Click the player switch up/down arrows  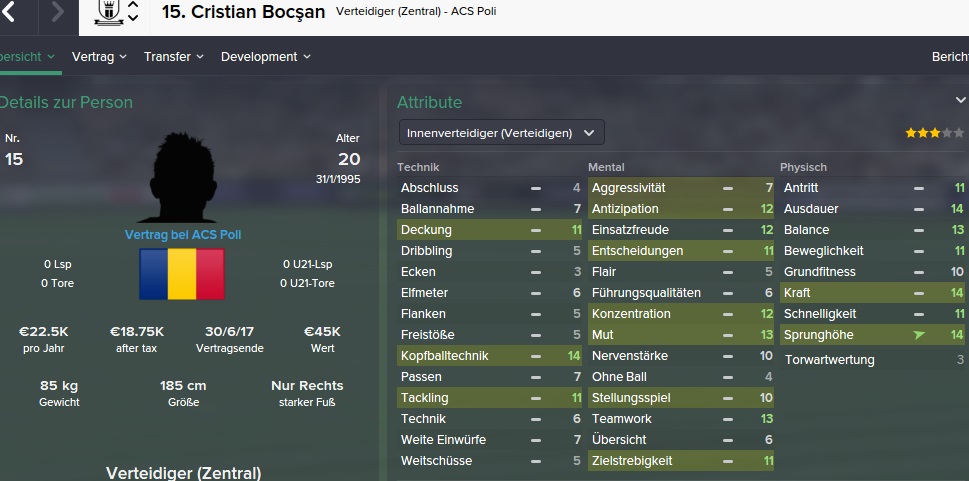[x=133, y=12]
